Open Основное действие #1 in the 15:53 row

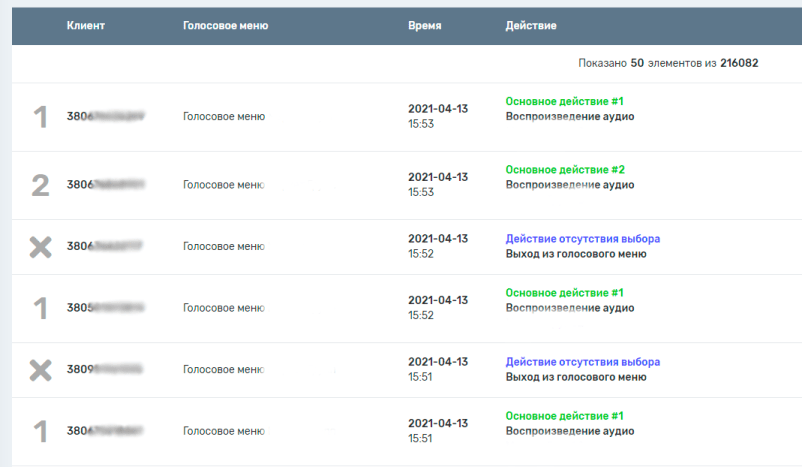tap(565, 102)
